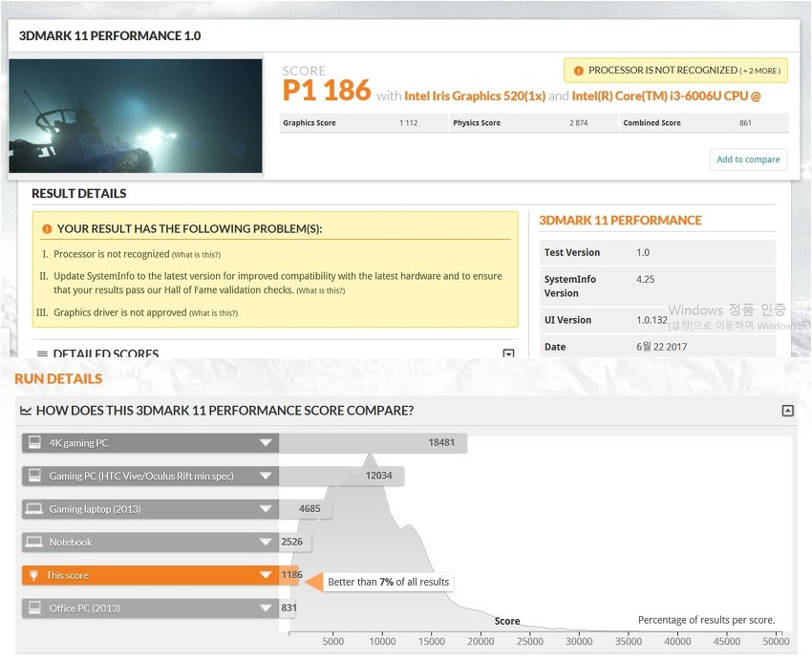Open the Intel Core i3-6006U CPU link
812x662 pixels.
(x=666, y=96)
